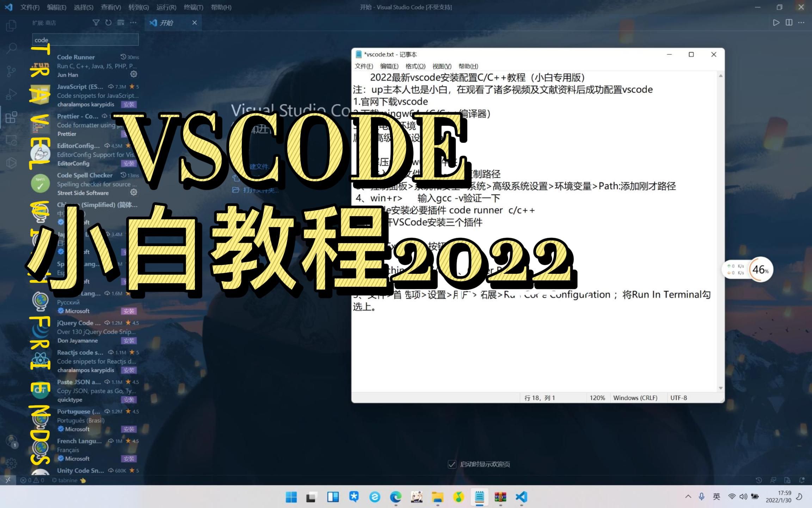Open Run and Debug view

tap(11, 94)
